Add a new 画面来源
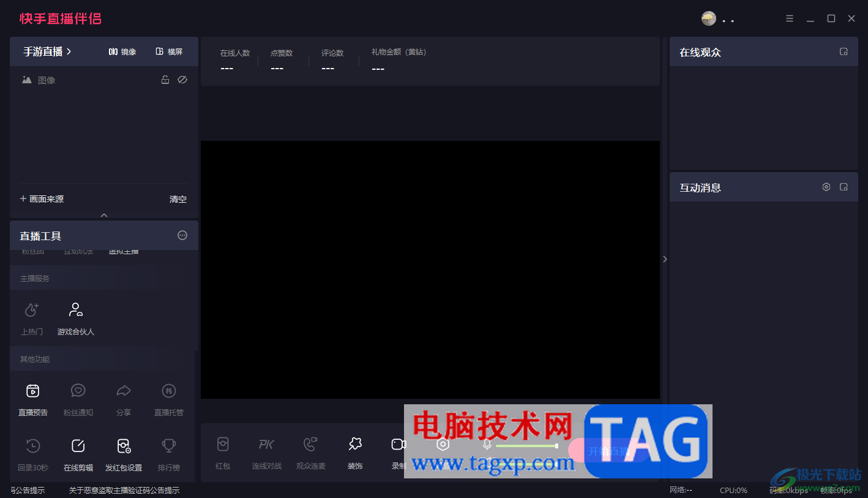This screenshot has height=498, width=868. tap(42, 199)
